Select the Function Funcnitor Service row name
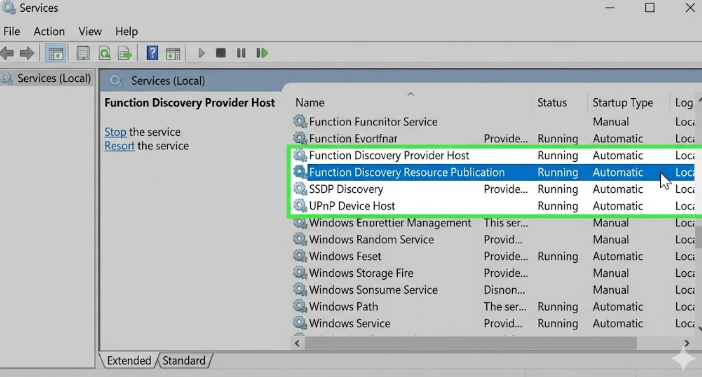This screenshot has width=702, height=377. (x=373, y=122)
